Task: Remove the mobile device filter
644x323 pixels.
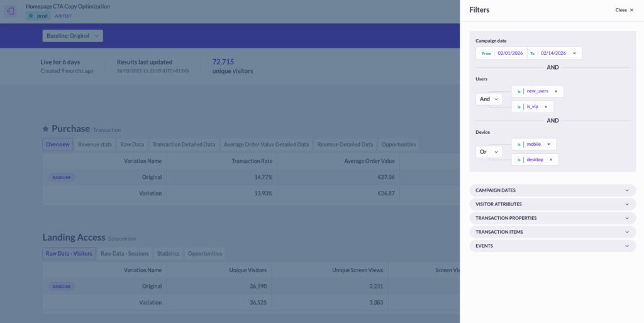Action: pyautogui.click(x=548, y=144)
